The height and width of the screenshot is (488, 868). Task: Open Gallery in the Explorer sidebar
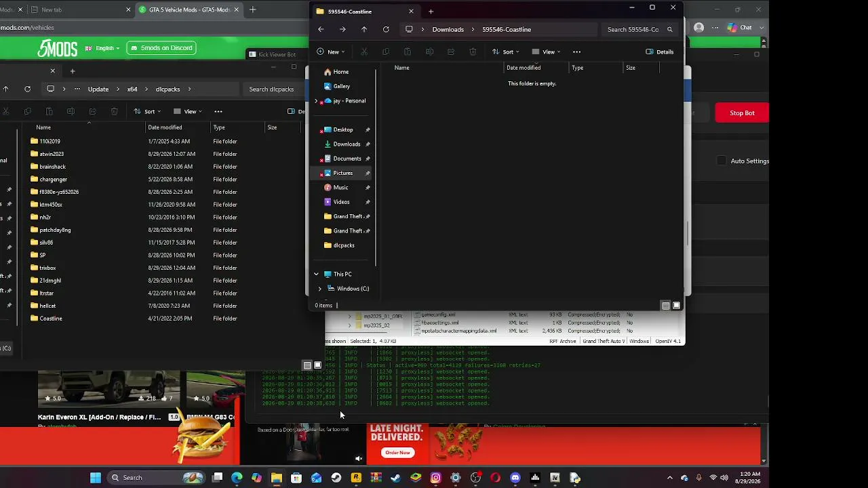(x=341, y=86)
